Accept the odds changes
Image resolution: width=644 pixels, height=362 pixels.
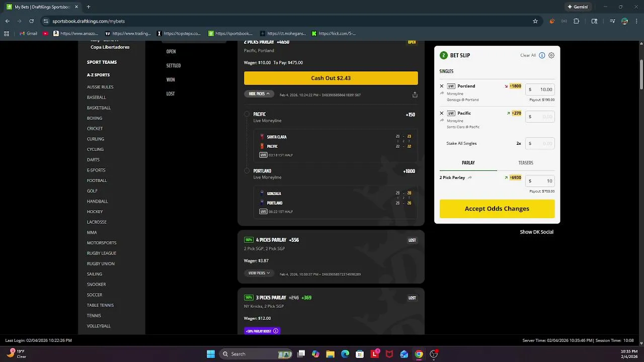click(x=497, y=209)
